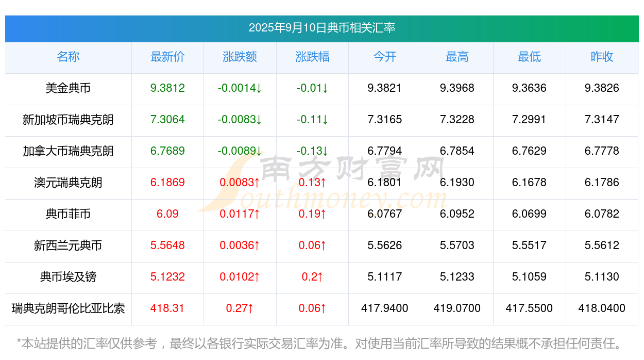
Task: Click the 新加坡币瑞典克朗 row name
Action: pos(68,120)
